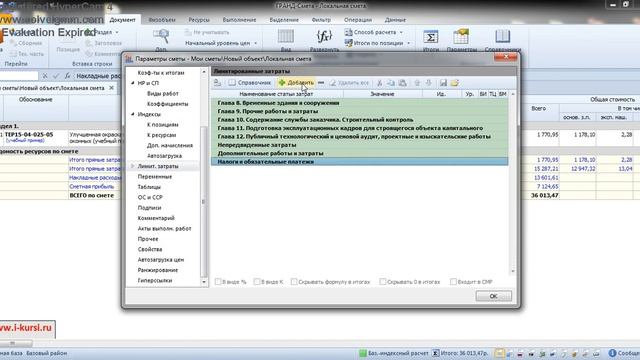640x360 pixels.
Task: Click the sigma icon beside Итого in status bar
Action: [x=436, y=353]
